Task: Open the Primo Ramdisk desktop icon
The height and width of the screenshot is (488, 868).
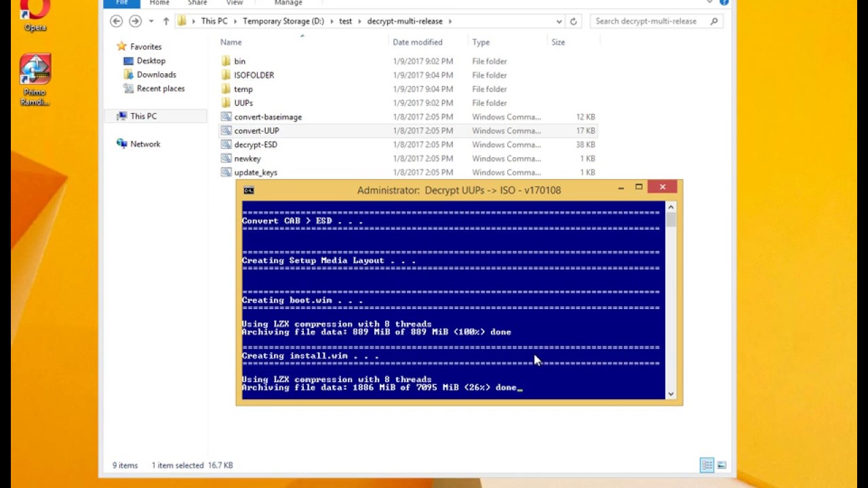Action: point(35,80)
